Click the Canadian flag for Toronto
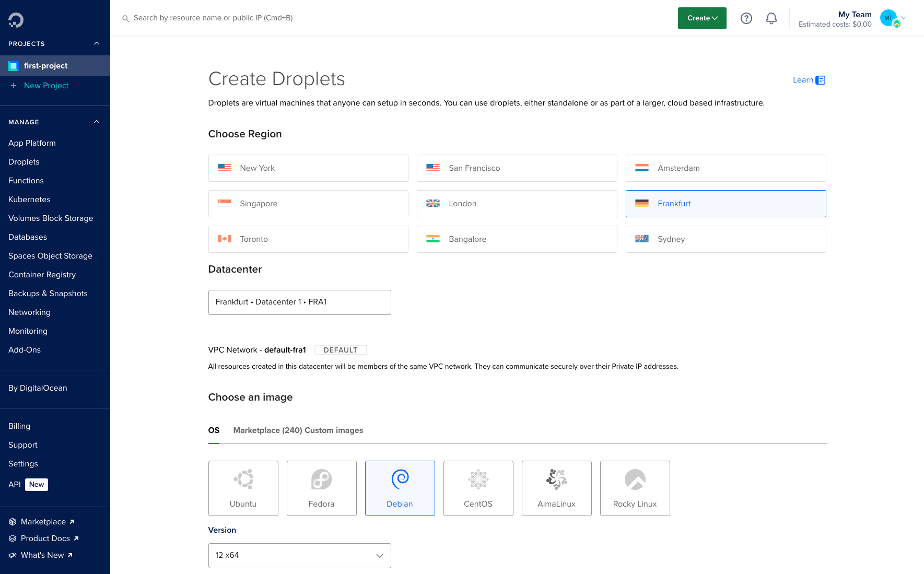924x574 pixels. click(x=225, y=239)
